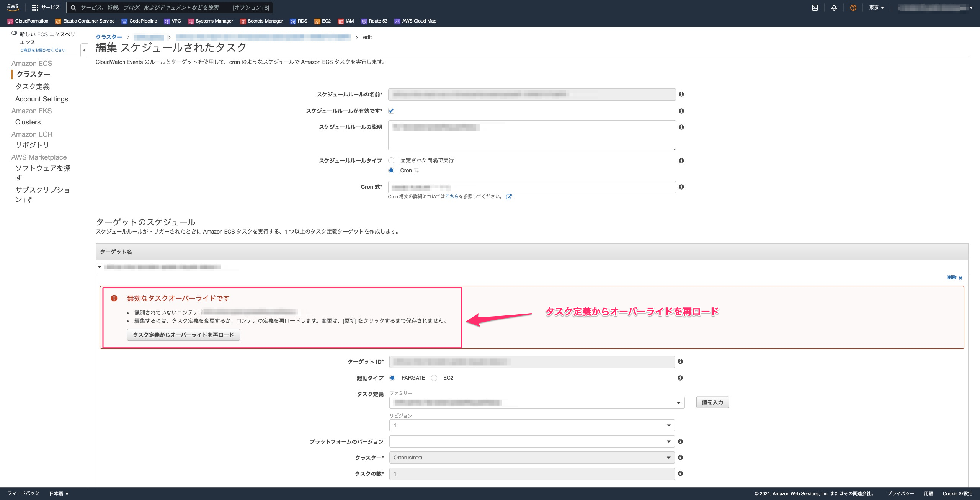Image resolution: width=980 pixels, height=500 pixels.
Task: Open Account Settings in the sidebar
Action: pos(42,99)
